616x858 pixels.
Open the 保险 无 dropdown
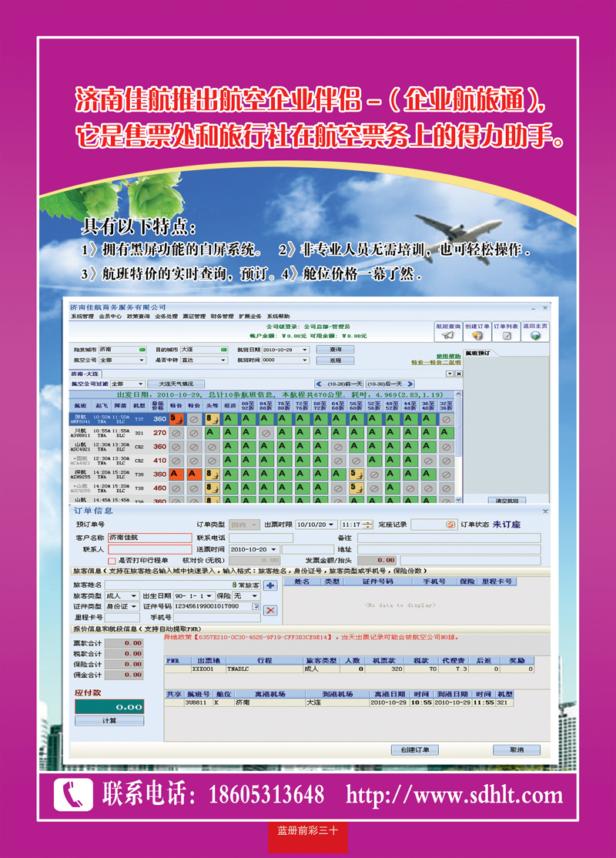pyautogui.click(x=255, y=596)
